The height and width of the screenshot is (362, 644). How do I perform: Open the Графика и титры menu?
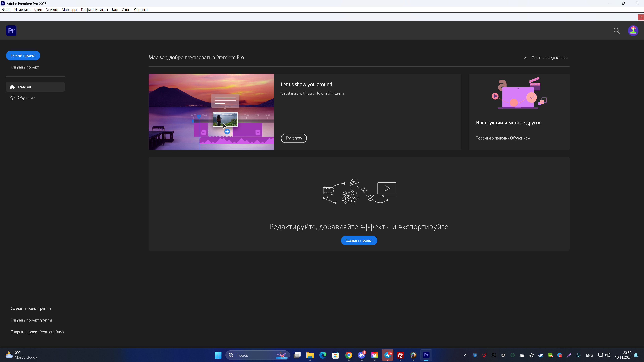(x=94, y=10)
